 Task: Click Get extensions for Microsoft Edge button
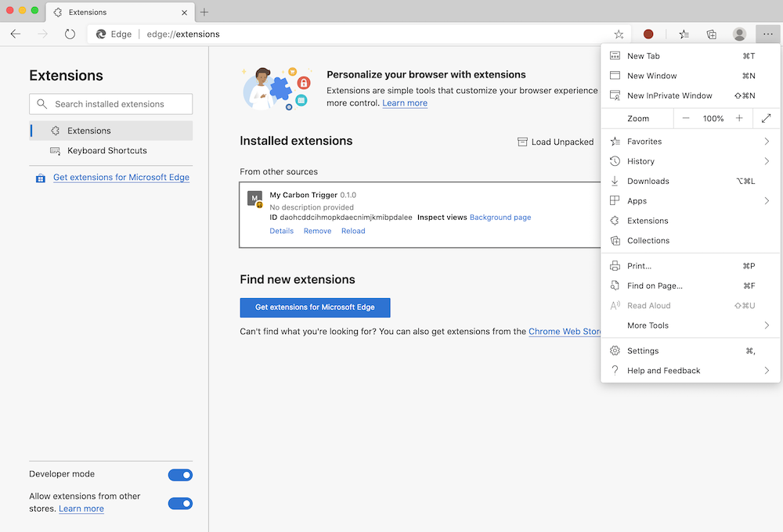315,307
